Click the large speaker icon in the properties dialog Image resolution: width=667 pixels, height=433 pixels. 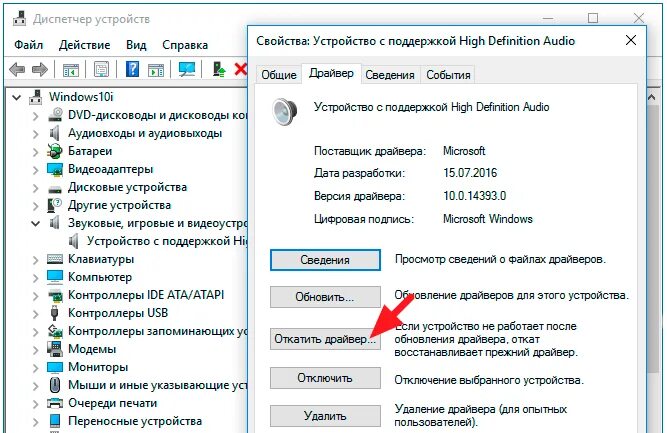point(285,111)
